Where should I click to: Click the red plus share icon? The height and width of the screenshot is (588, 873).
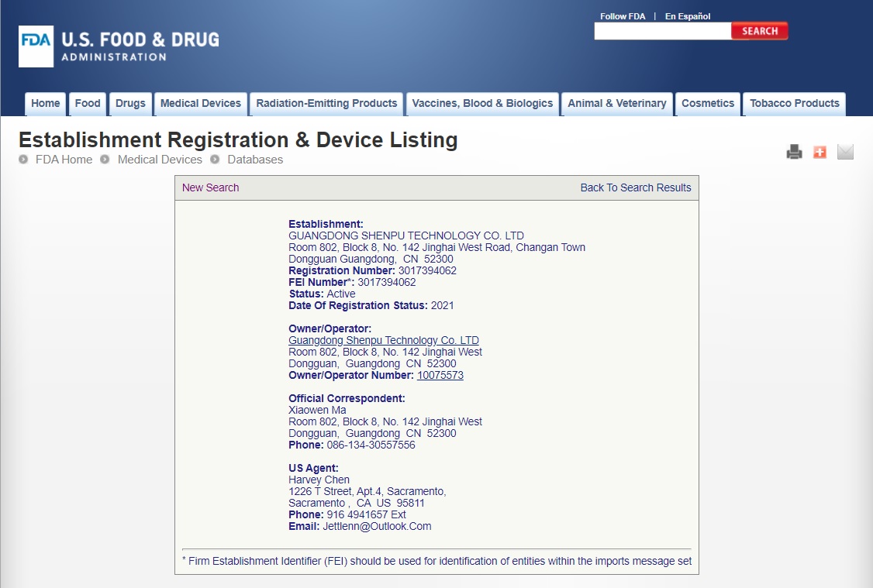tap(820, 152)
